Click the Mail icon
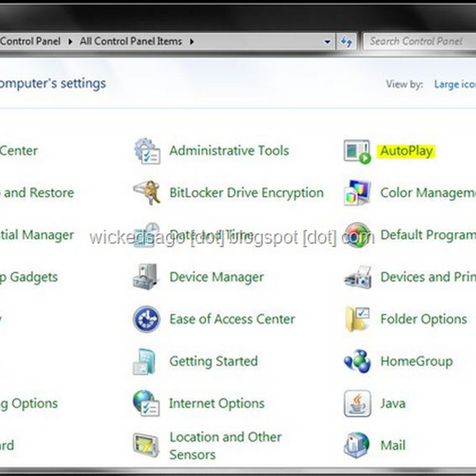476x476 pixels. [356, 445]
